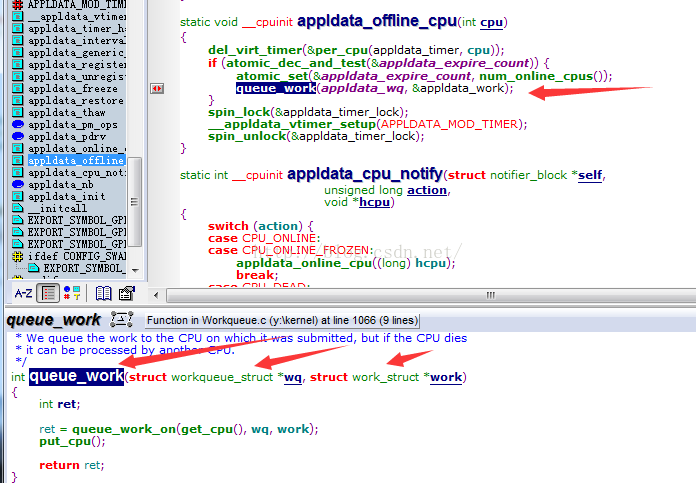The width and height of the screenshot is (696, 483).
Task: Click the highlighted queue_work call in the editor
Action: pyautogui.click(x=276, y=88)
